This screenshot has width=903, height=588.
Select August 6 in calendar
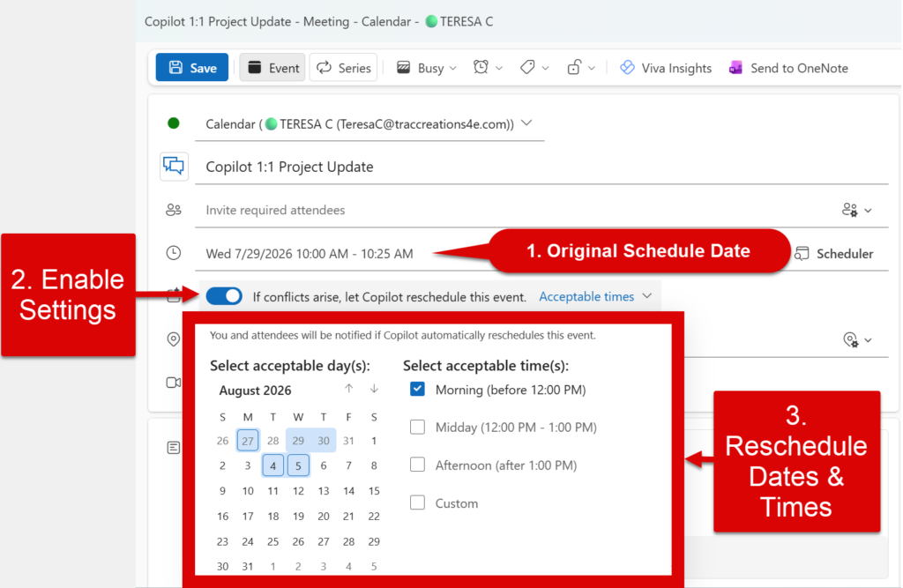click(324, 465)
